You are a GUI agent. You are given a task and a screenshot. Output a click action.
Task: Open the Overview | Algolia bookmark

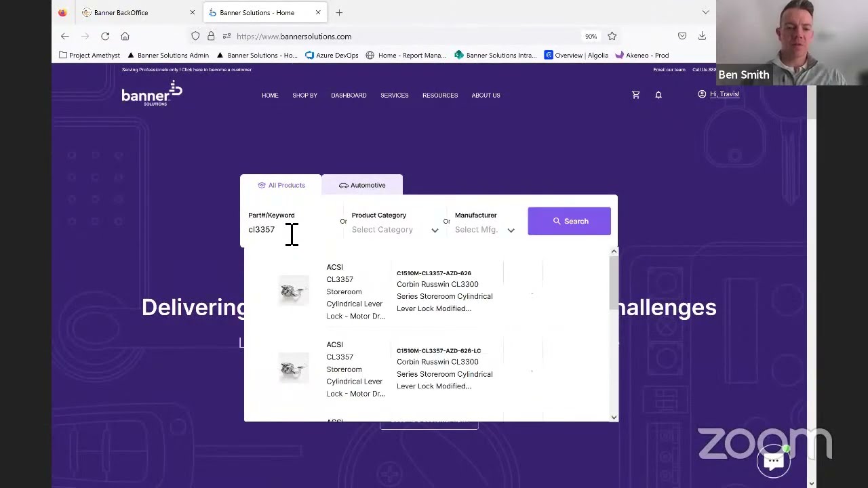point(576,56)
